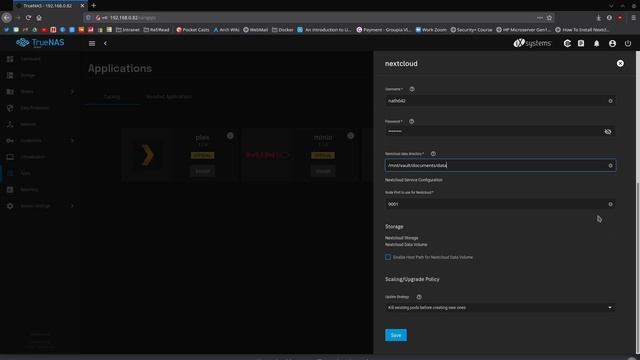Viewport: 640px width, 360px height.
Task: Open the Docker bookmarks folder
Action: coord(282,29)
